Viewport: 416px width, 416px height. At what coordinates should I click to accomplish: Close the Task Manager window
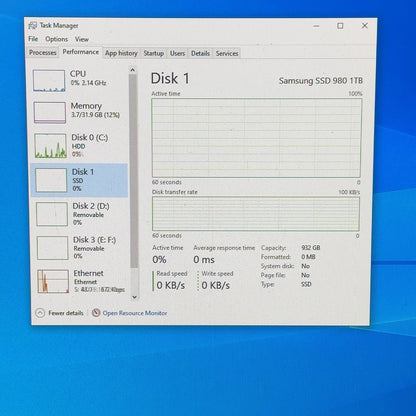click(365, 26)
